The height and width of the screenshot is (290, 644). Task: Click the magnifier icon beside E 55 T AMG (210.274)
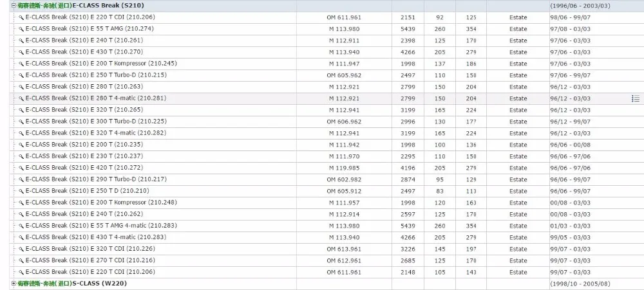coord(21,29)
